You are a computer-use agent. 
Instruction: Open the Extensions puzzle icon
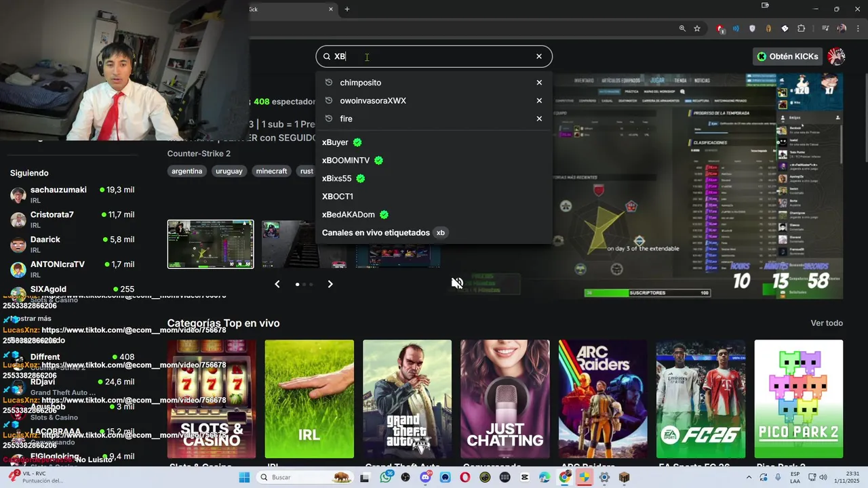point(802,28)
